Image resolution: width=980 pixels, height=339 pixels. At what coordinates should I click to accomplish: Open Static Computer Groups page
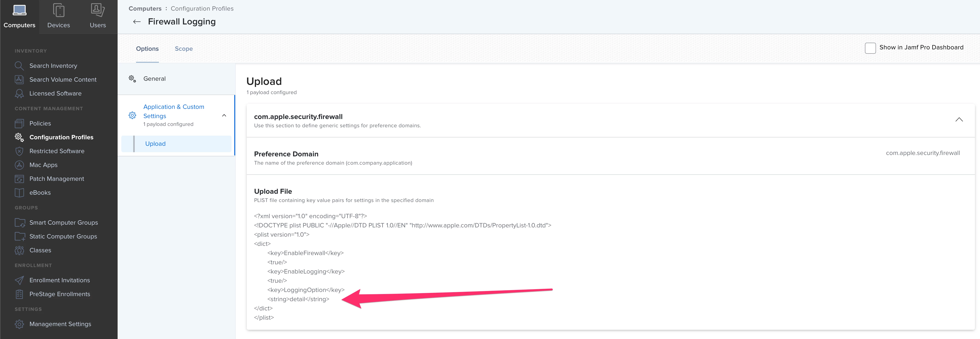[63, 236]
